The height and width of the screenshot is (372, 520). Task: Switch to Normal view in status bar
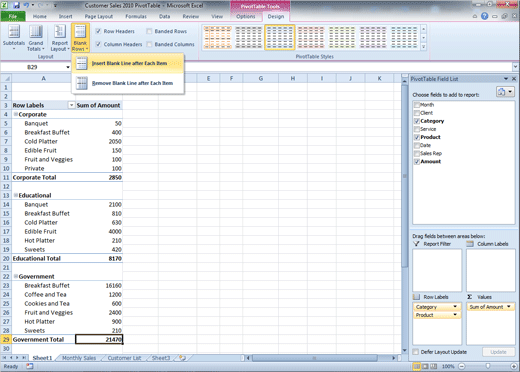417,366
